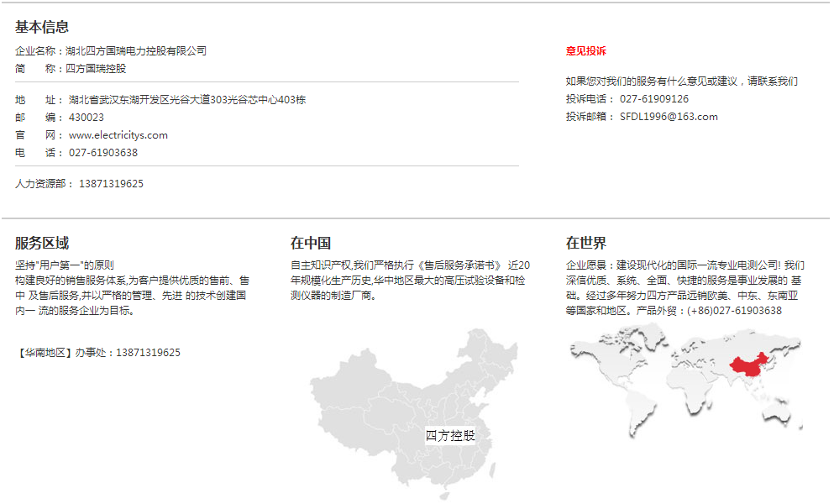Click the 【华南地区】 office phone entry
This screenshot has width=834, height=504.
98,353
